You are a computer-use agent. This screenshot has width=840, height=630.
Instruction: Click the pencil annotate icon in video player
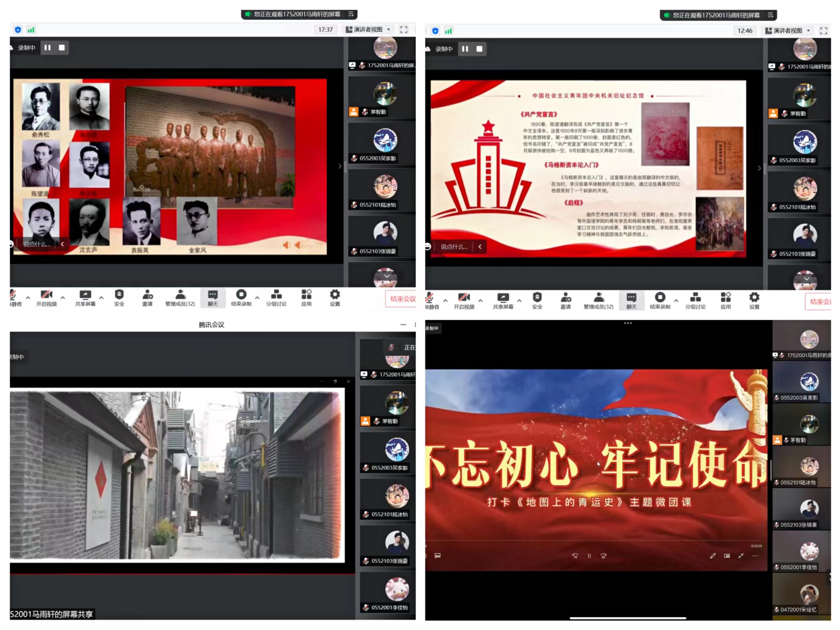pos(712,556)
